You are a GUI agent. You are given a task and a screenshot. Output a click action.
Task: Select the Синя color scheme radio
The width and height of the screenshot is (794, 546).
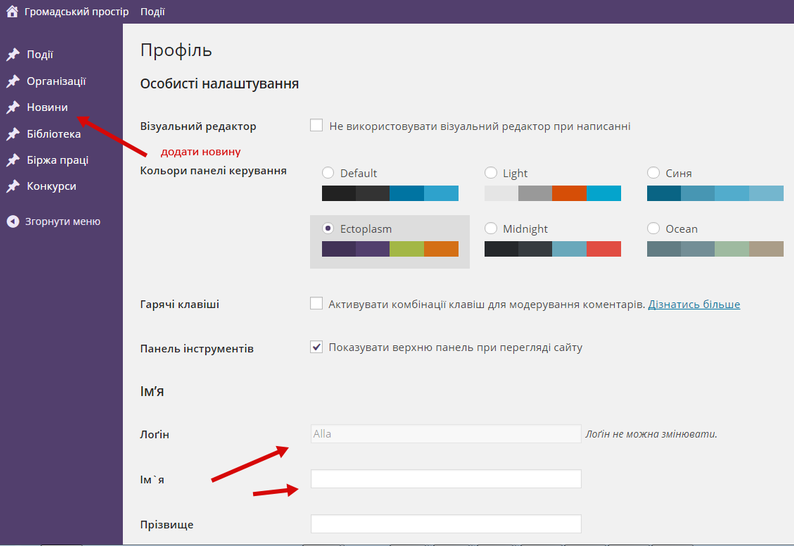point(653,173)
